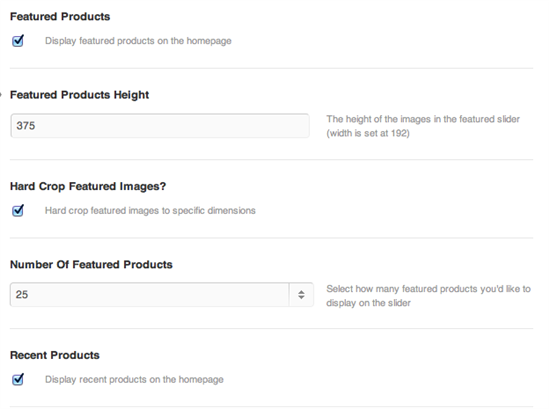Open the Number Of Featured Products dropdown
Image resolution: width=549 pixels, height=409 pixels.
(162, 294)
